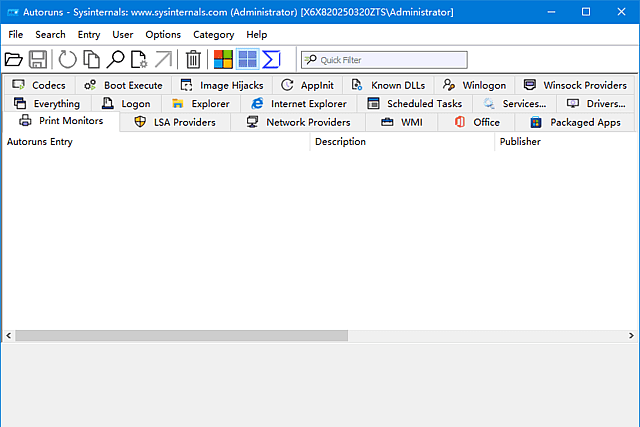The height and width of the screenshot is (427, 640).
Task: Maximize the Autoruns window
Action: tap(586, 12)
